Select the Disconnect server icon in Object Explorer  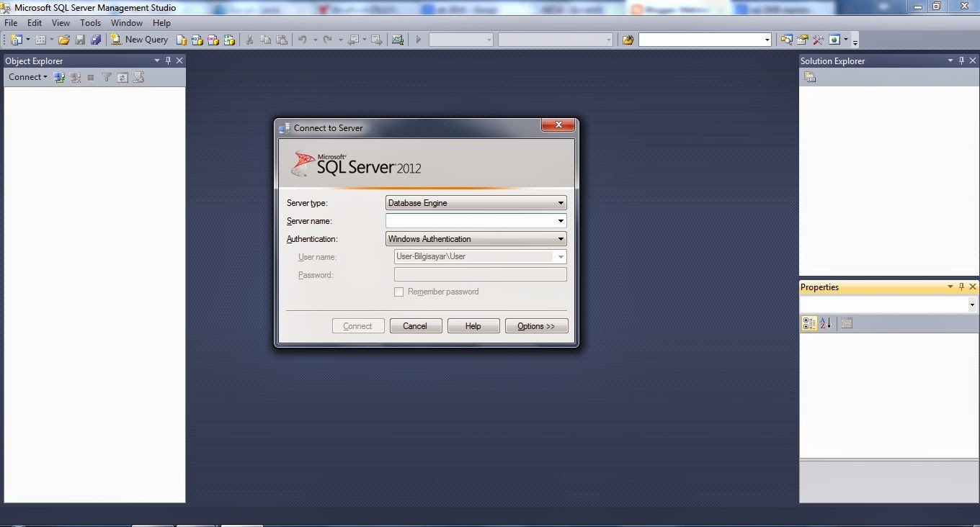tap(76, 77)
